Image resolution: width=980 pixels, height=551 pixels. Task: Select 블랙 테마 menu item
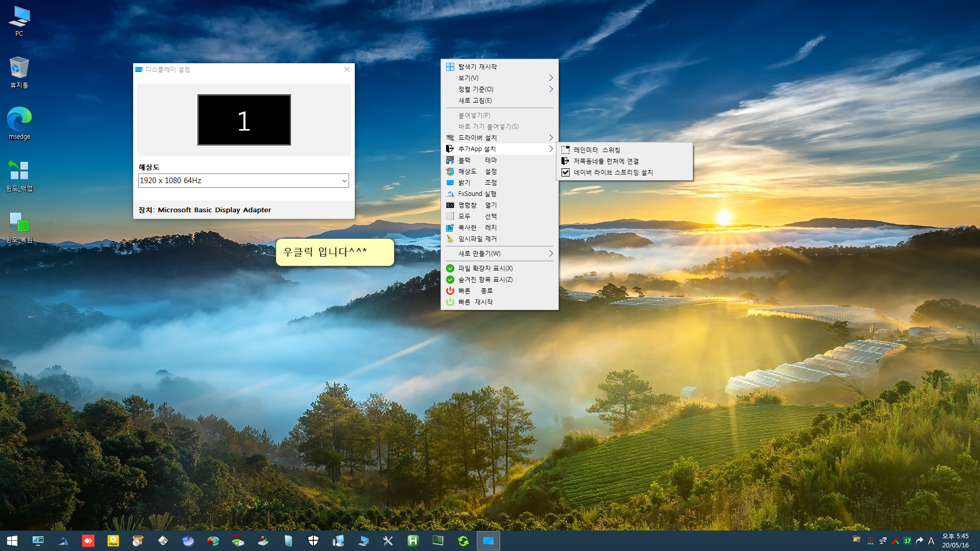coord(500,160)
